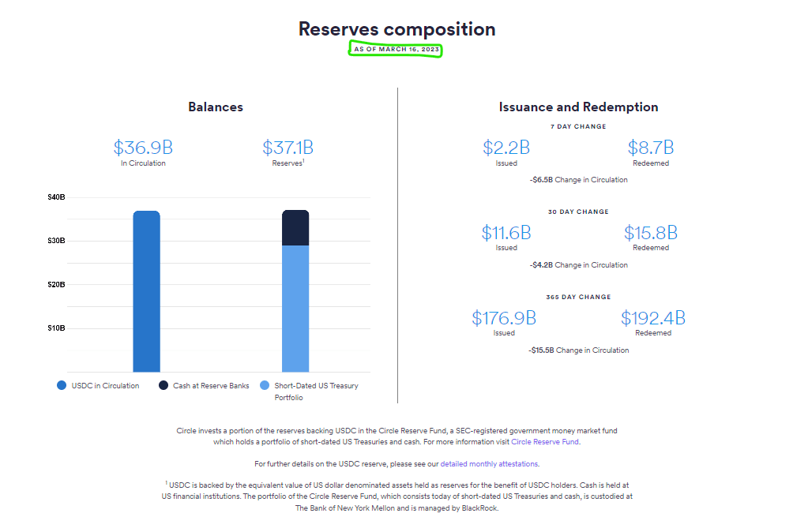The image size is (793, 532).
Task: Click the USDC in Circulation bar
Action: (x=146, y=291)
